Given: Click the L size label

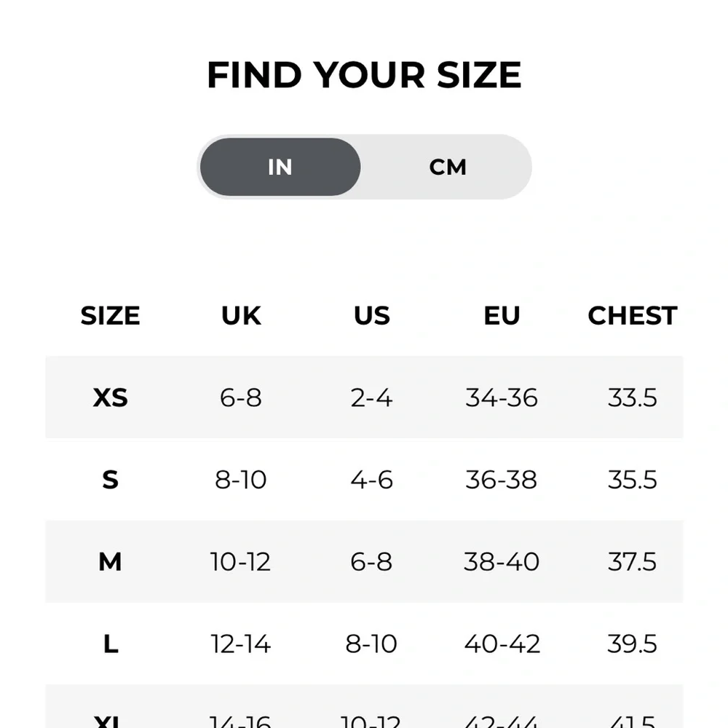Looking at the screenshot, I should [110, 644].
